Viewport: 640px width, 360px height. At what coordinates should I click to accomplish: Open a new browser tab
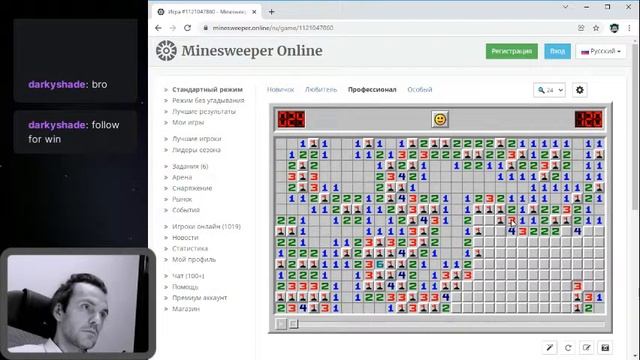coord(271,12)
